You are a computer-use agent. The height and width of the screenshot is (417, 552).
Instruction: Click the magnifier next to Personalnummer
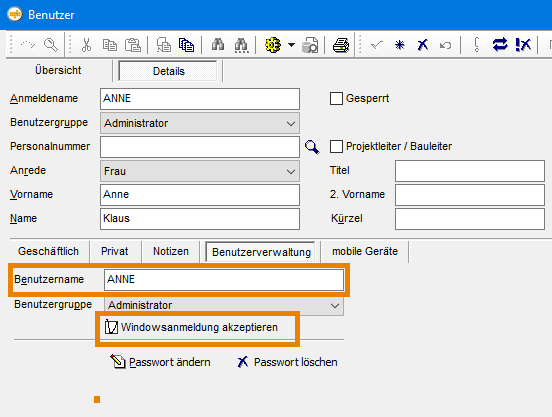point(312,147)
